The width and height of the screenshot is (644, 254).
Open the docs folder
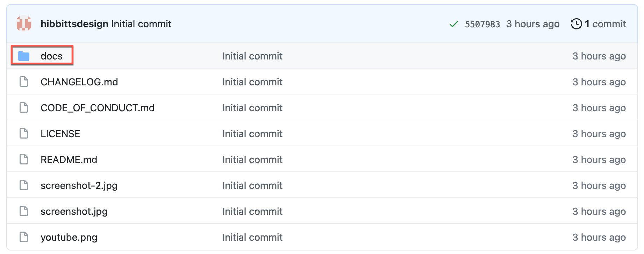click(x=51, y=55)
